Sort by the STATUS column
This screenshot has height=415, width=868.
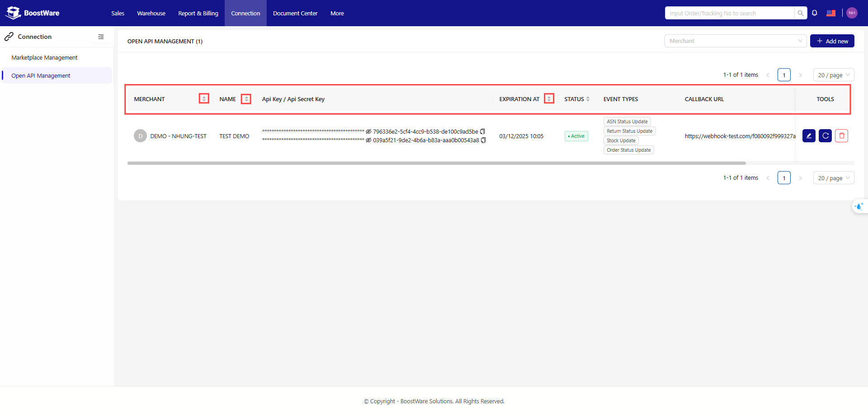point(588,99)
